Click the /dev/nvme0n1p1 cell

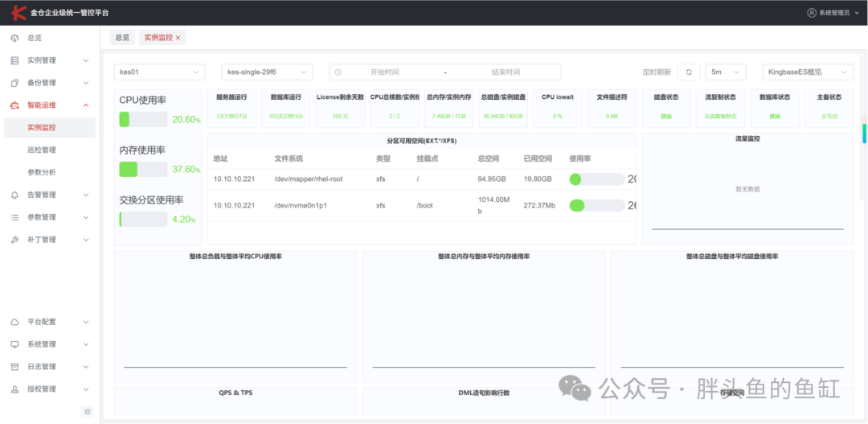[301, 206]
